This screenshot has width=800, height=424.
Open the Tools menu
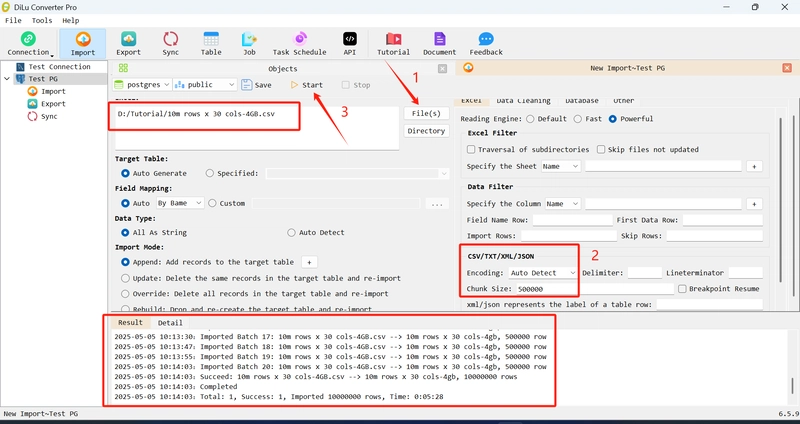(42, 20)
